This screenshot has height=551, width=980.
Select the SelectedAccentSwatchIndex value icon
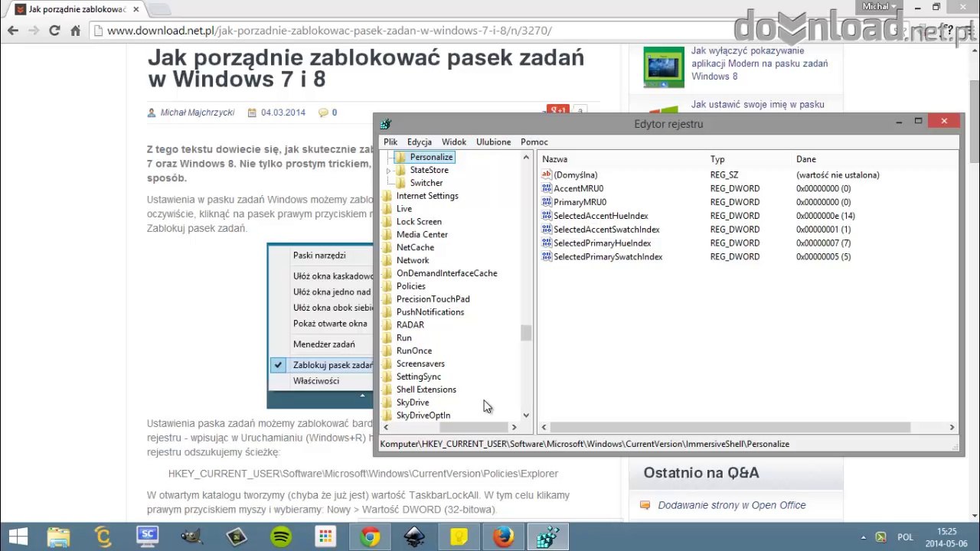(547, 230)
